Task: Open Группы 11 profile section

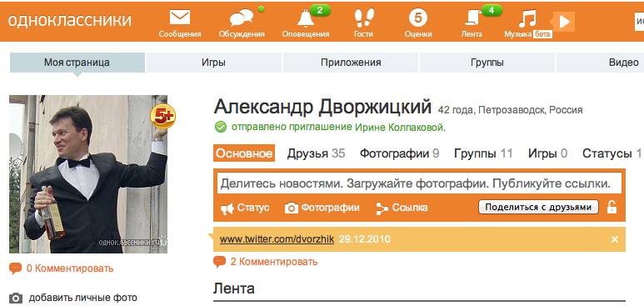Action: [x=483, y=153]
